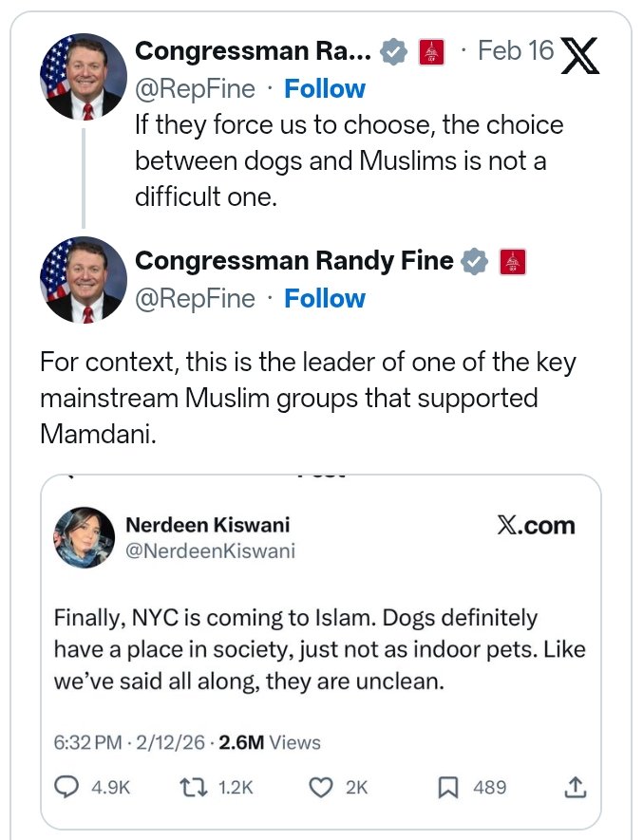Share the quoted post via the upload icon
The image size is (643, 840).
(576, 787)
